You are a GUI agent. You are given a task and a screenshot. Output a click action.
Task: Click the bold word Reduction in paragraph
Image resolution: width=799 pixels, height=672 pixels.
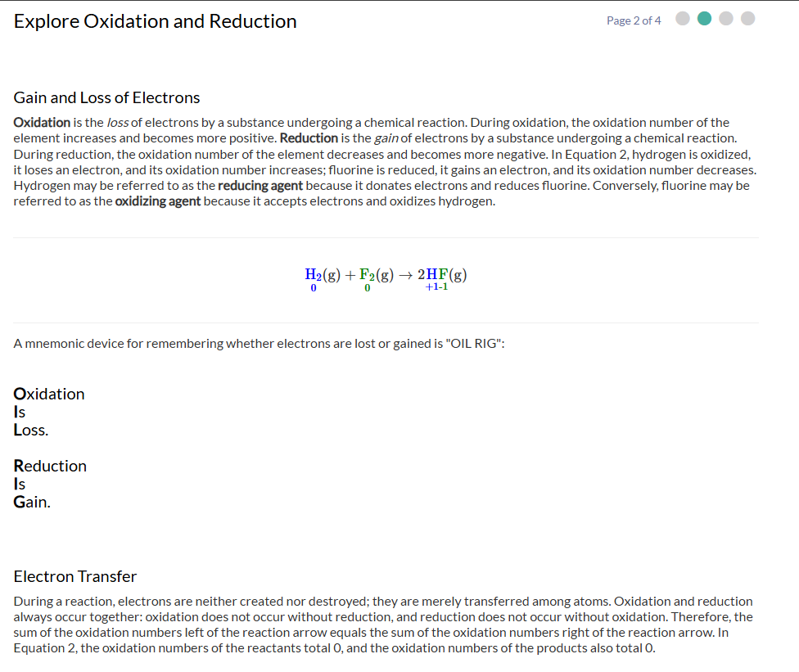click(309, 138)
